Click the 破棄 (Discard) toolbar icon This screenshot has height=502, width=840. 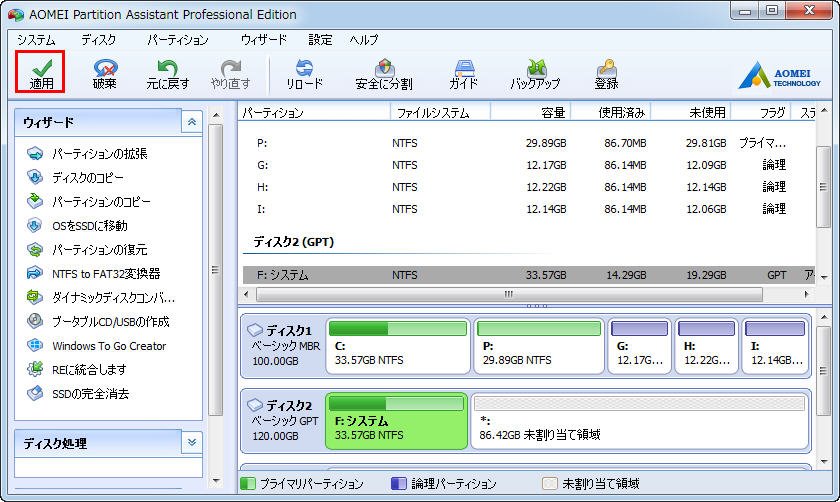[x=104, y=73]
